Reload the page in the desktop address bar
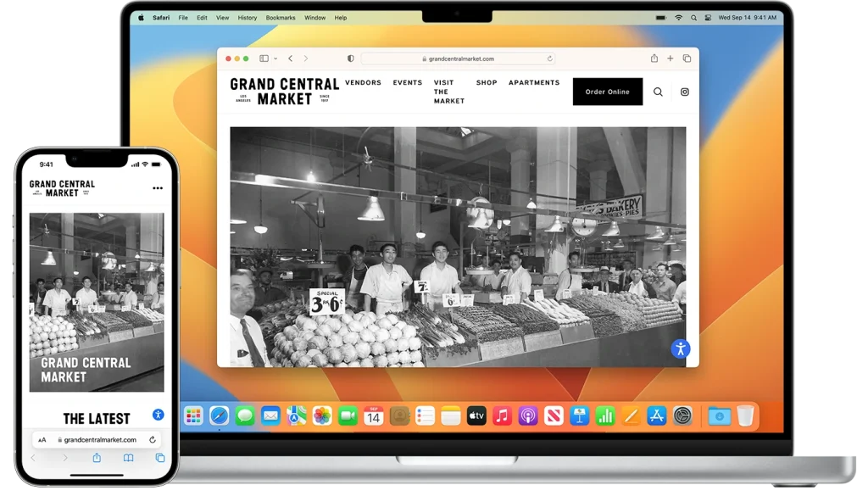The width and height of the screenshot is (868, 496). pos(549,59)
